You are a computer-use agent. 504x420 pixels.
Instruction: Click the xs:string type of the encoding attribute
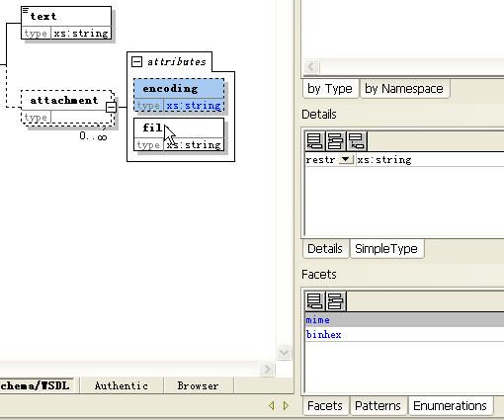(x=194, y=106)
